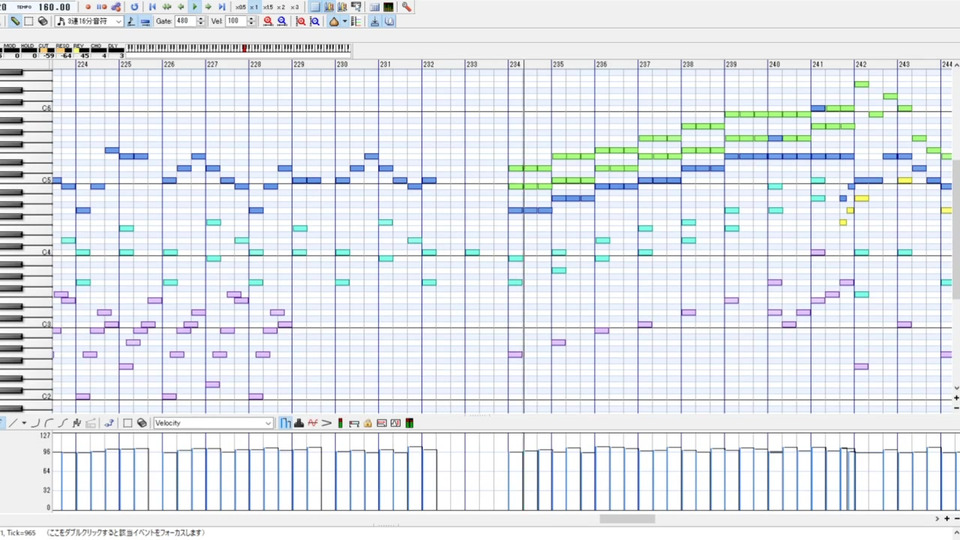This screenshot has height=540, width=960.
Task: Click the horizontal scrollbar thumb
Action: point(627,519)
